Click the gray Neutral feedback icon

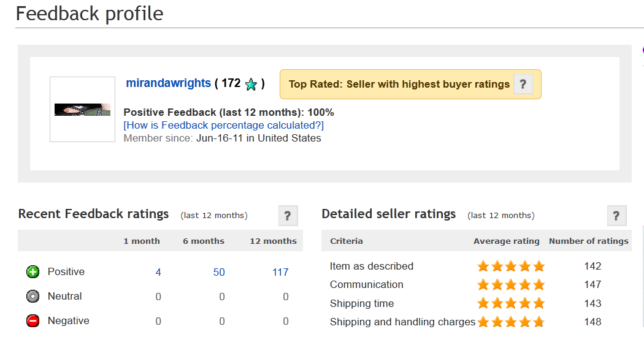(33, 297)
